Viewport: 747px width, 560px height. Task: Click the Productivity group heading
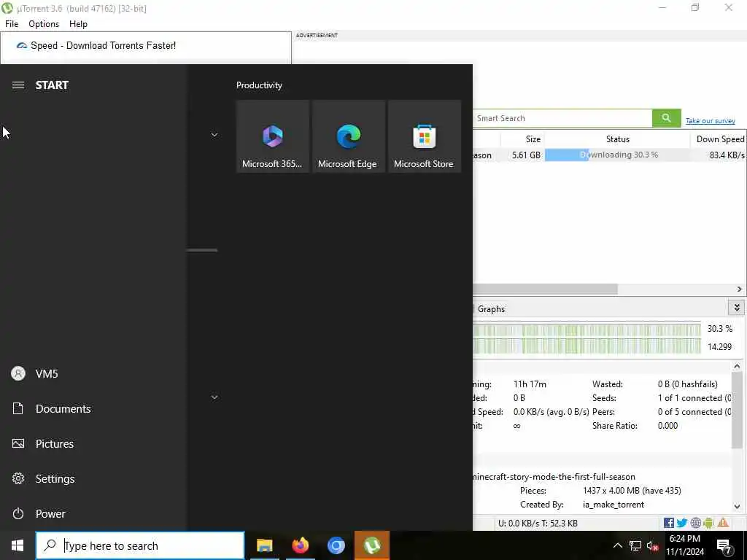(259, 85)
